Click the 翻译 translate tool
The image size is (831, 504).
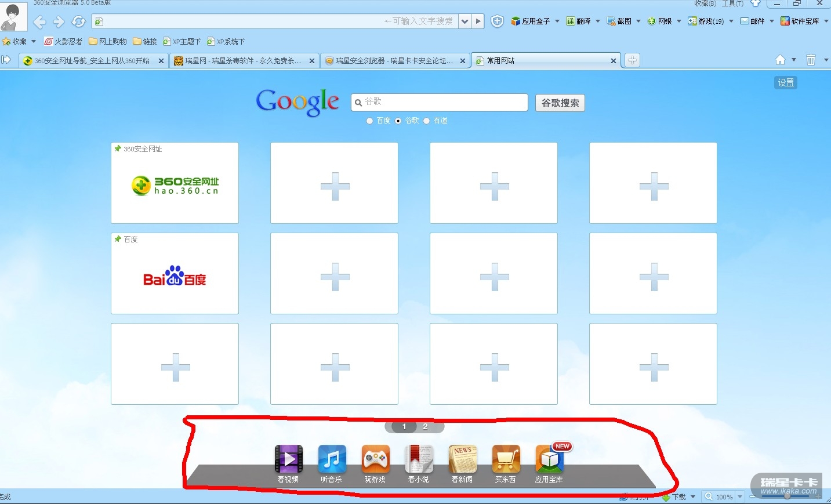coord(579,21)
